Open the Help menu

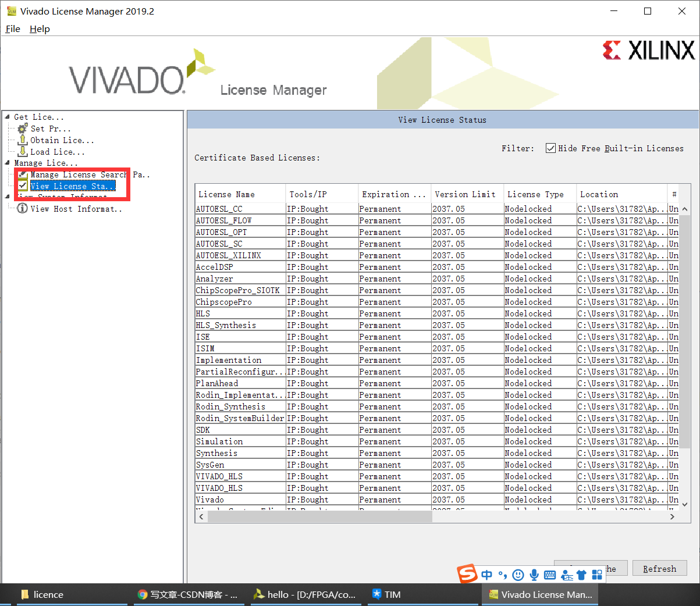click(40, 28)
